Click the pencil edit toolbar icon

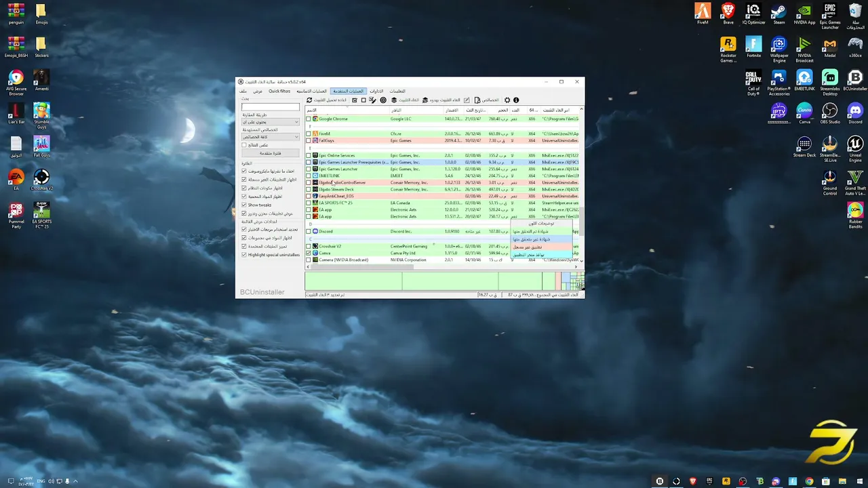coord(467,100)
